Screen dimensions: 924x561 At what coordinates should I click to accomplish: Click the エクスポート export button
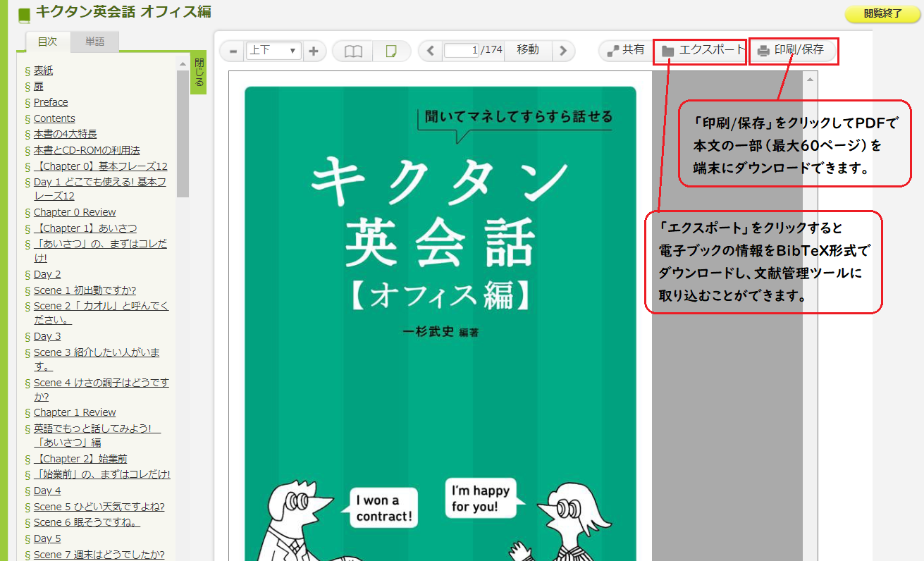coord(703,50)
